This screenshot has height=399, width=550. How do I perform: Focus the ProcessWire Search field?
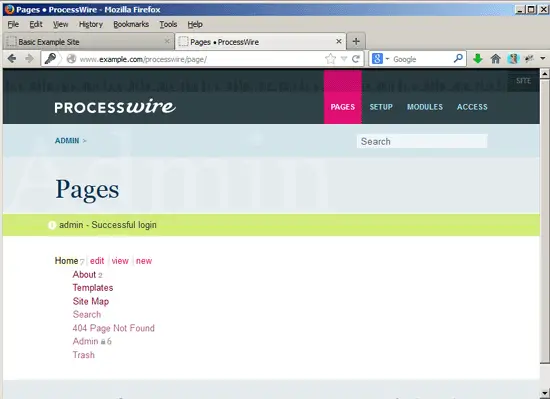coord(422,141)
